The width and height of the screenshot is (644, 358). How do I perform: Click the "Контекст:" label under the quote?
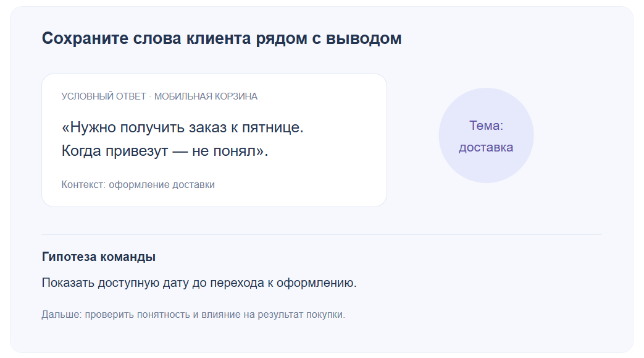click(84, 185)
